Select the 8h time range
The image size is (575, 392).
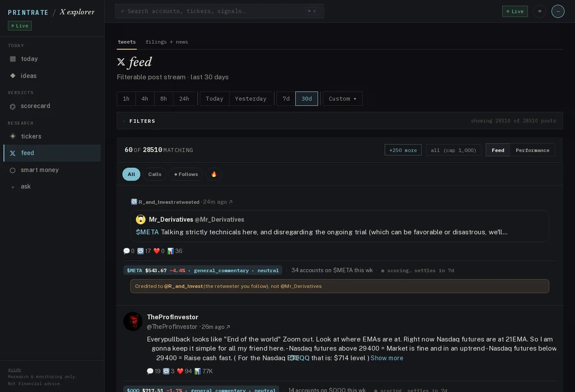pyautogui.click(x=163, y=99)
